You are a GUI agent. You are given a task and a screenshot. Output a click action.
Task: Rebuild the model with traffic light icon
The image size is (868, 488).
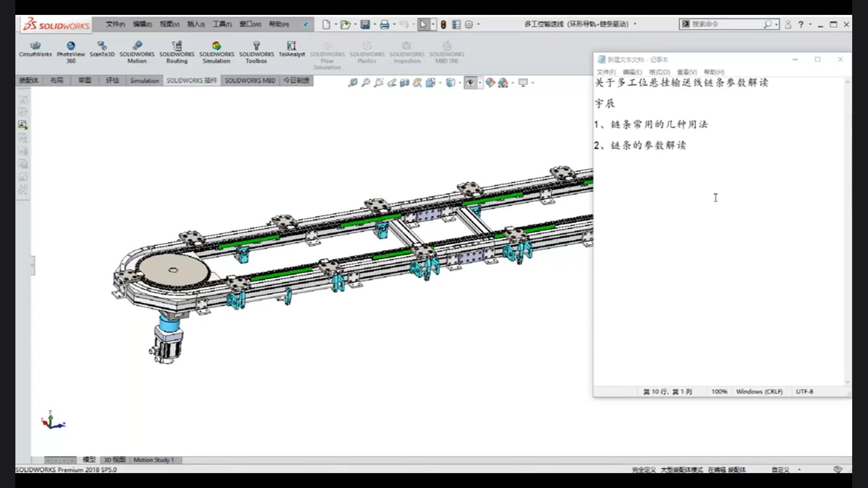[x=443, y=24]
